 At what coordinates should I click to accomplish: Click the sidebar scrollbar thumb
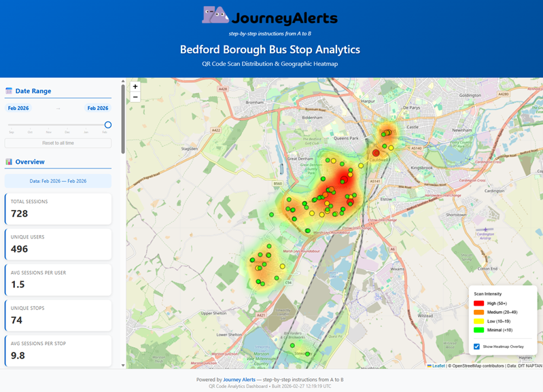coord(123,119)
